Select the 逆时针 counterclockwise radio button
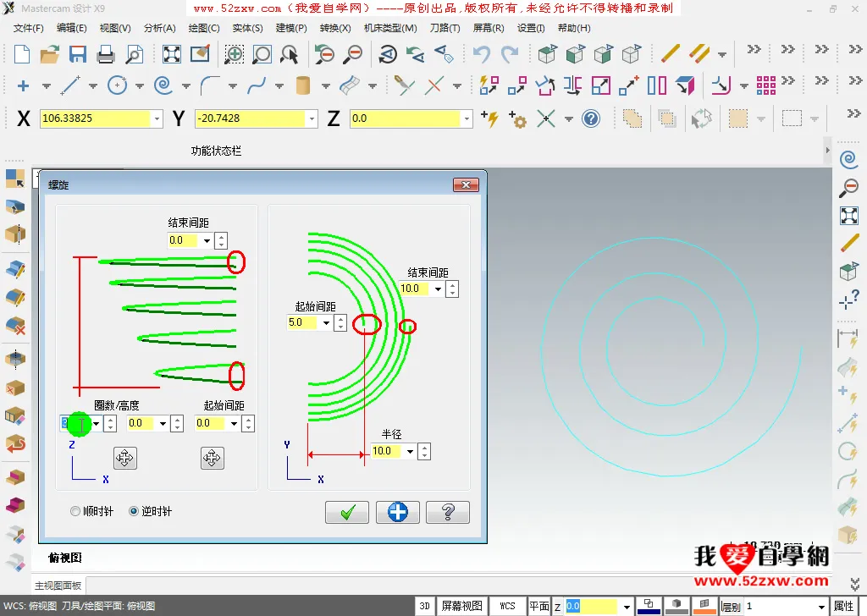The width and height of the screenshot is (867, 616). (x=134, y=511)
